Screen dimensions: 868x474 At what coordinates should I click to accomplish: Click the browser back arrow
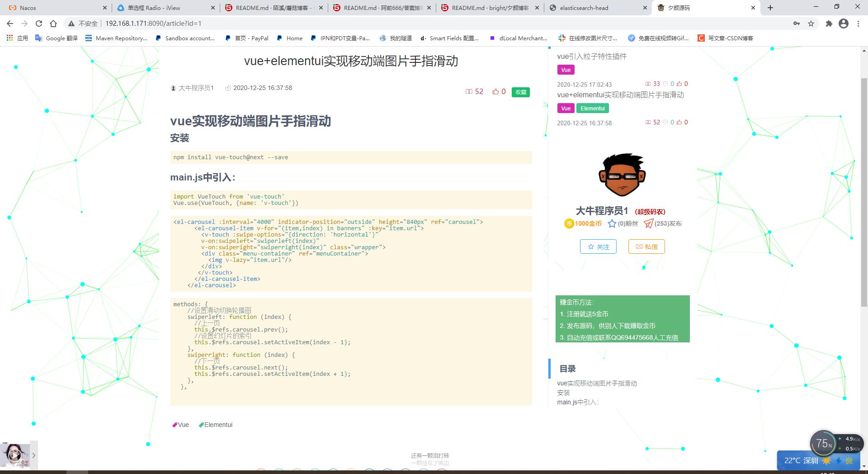pos(10,24)
